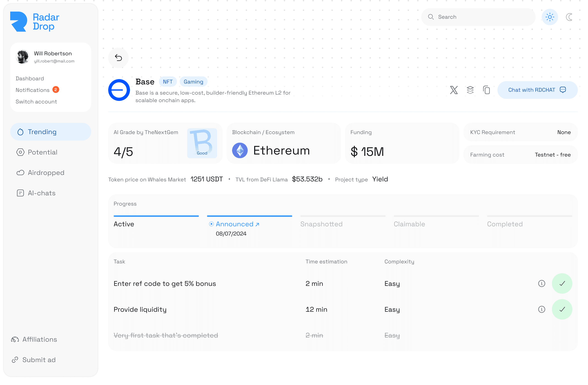Select the Gaming tag
The width and height of the screenshot is (588, 385).
[x=194, y=82]
